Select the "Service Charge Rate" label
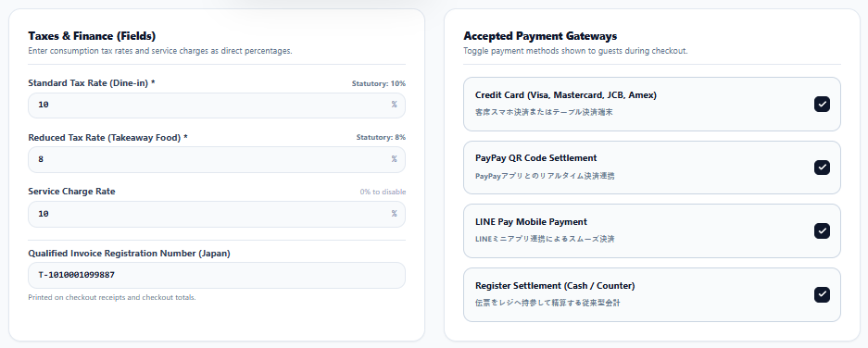This screenshot has width=868, height=348. [72, 192]
